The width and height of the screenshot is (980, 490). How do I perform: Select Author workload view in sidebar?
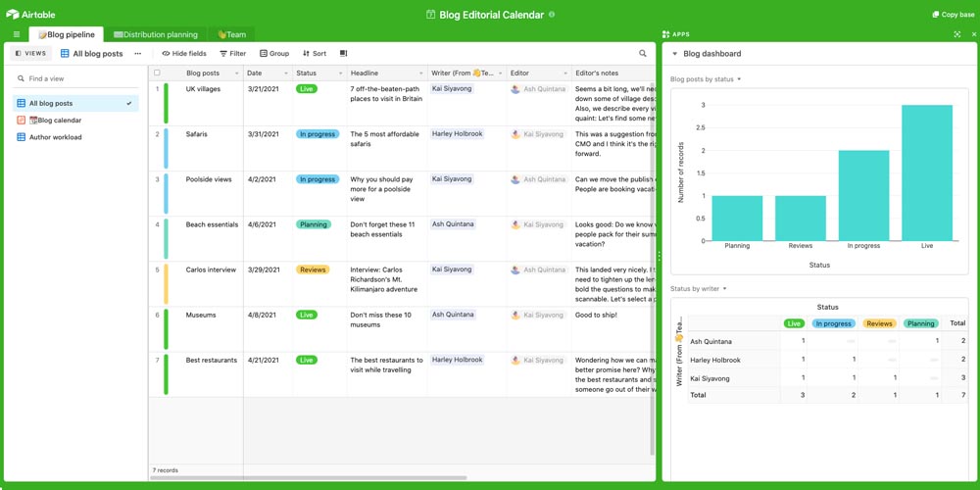click(x=75, y=137)
